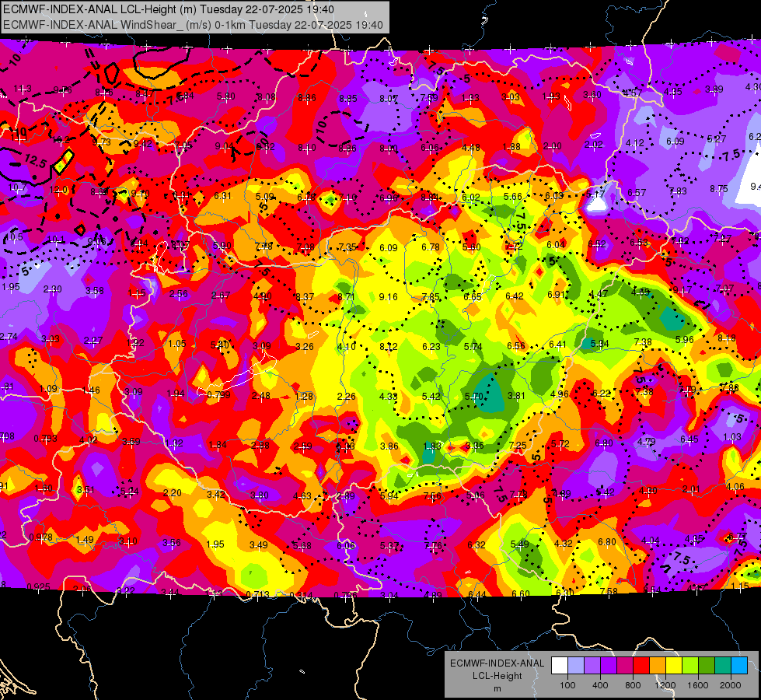Click the wind shear value 3.81
Screen dimensions: 761x700
tap(516, 395)
